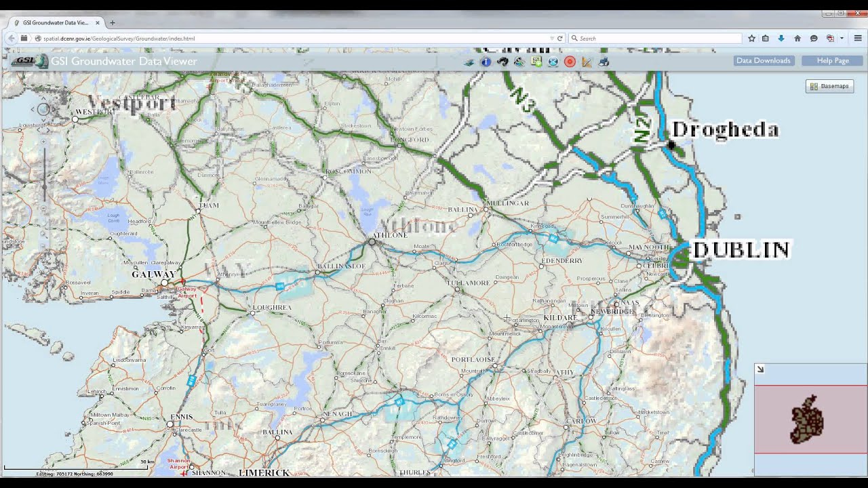This screenshot has width=868, height=488.
Task: Click the blue globe extent icon
Action: (x=553, y=62)
